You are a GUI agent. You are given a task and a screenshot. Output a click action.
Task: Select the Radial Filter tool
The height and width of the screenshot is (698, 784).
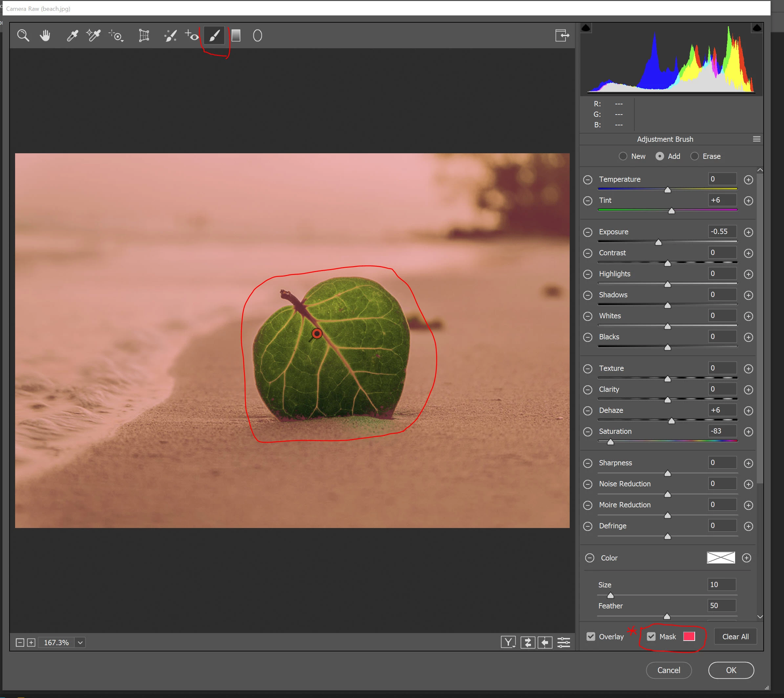pyautogui.click(x=257, y=36)
